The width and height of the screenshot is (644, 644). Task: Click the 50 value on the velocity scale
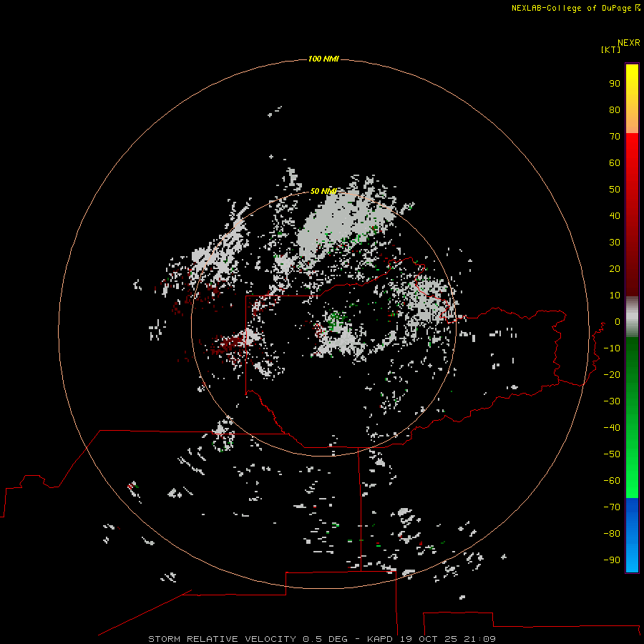coord(615,190)
